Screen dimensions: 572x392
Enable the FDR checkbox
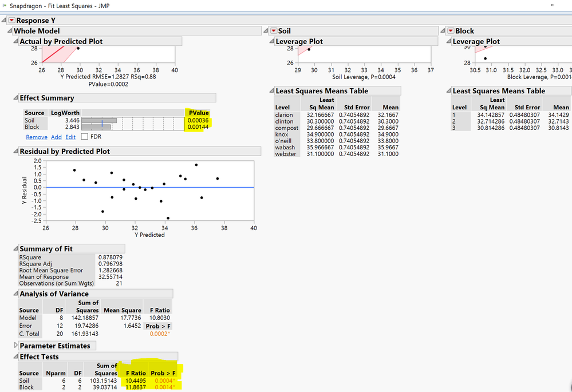(x=85, y=137)
